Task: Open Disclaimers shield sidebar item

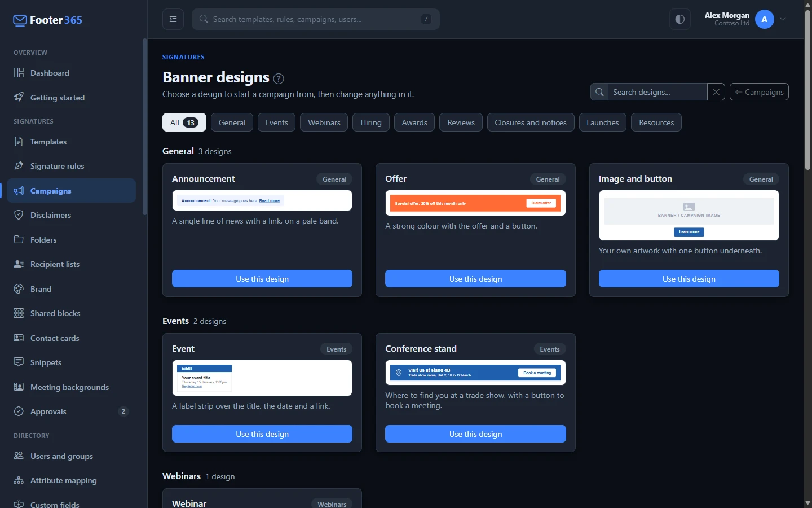Action: click(71, 215)
